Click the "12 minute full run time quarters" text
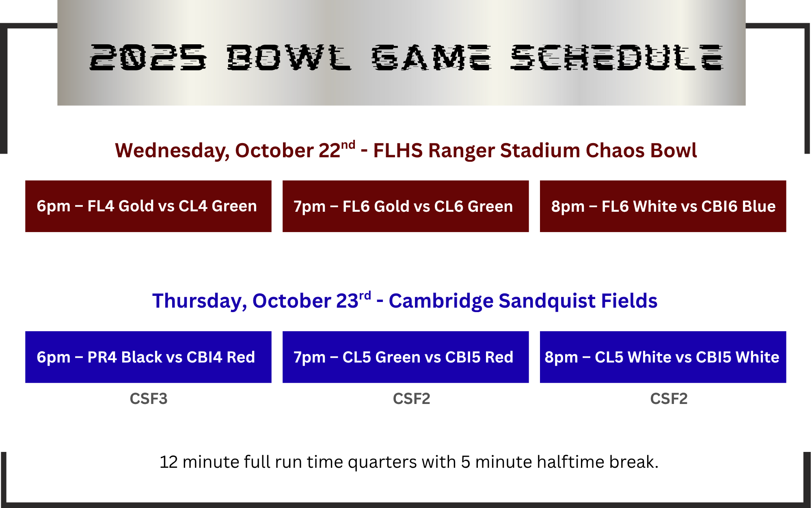The height and width of the screenshot is (508, 812). [x=287, y=462]
